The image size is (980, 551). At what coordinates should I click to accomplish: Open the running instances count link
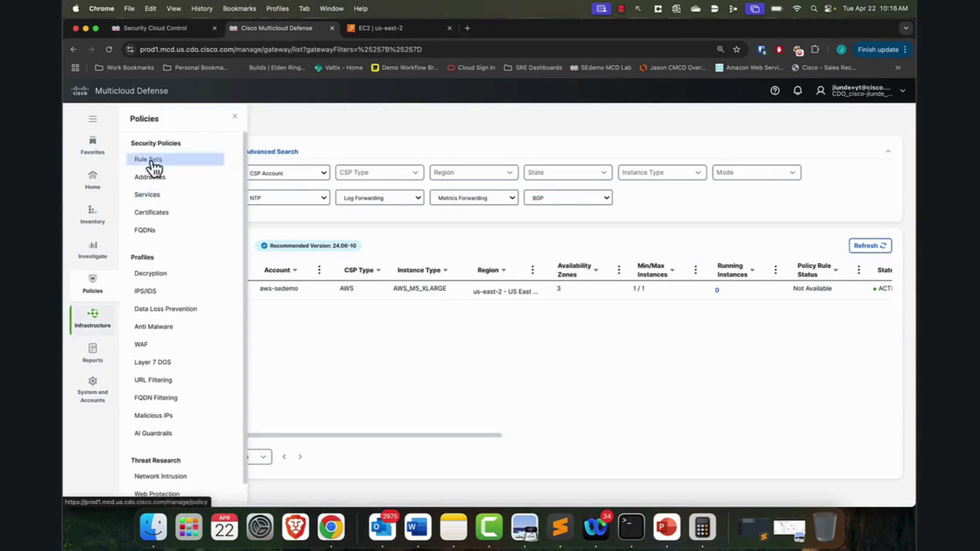point(717,290)
